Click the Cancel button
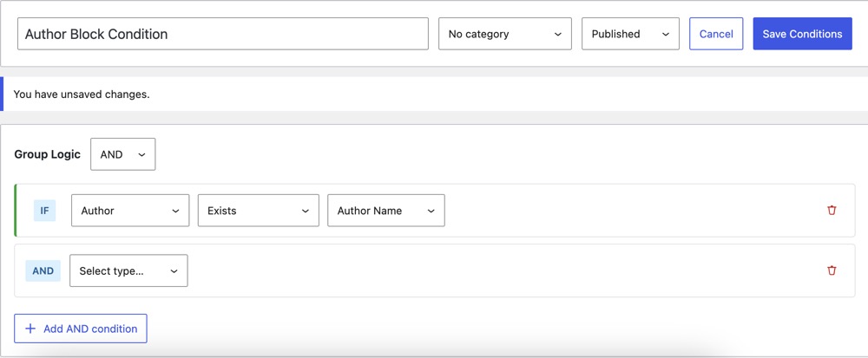Viewport: 868px width, 358px height. [716, 34]
